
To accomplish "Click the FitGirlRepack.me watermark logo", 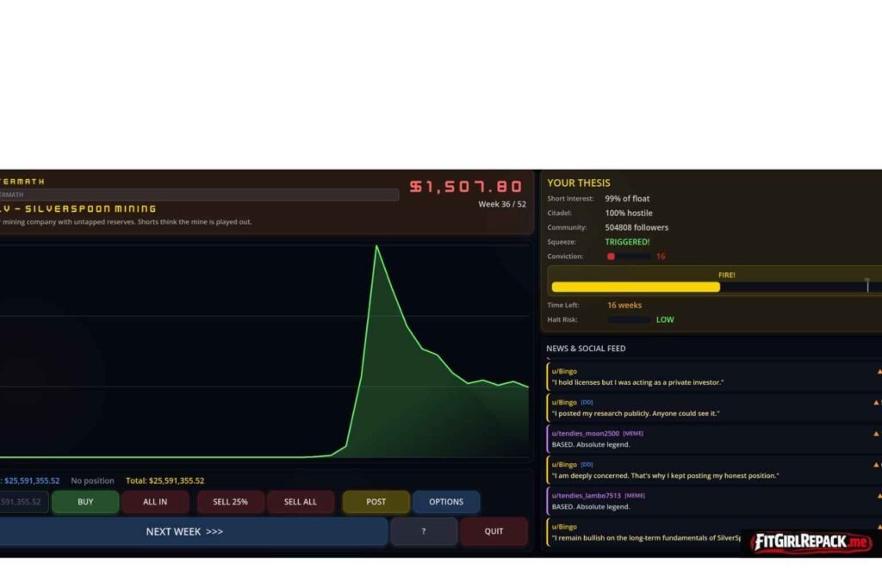I will [811, 542].
